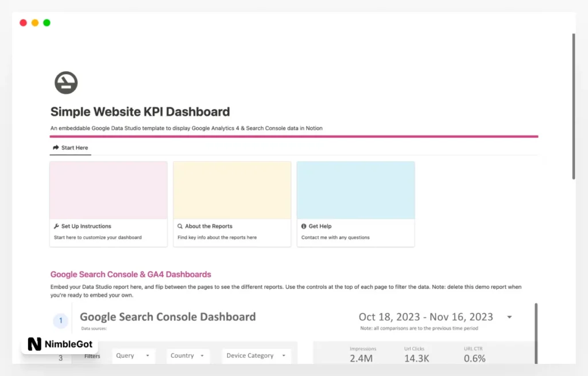
Task: Switch to the Start Here tab
Action: pyautogui.click(x=70, y=148)
